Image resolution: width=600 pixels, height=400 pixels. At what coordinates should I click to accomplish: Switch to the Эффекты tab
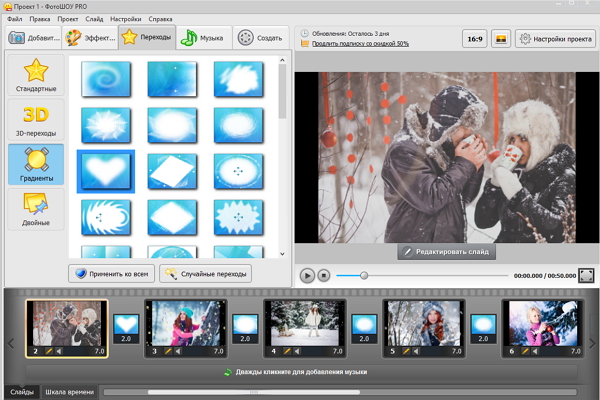90,38
